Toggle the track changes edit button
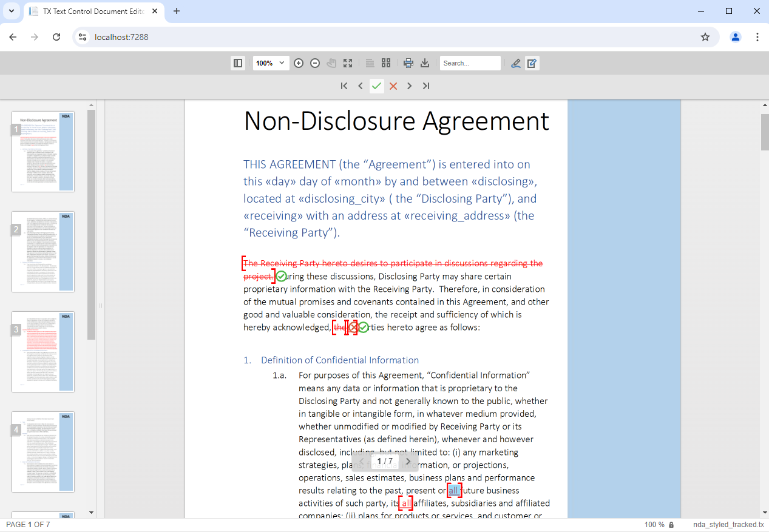 click(x=532, y=63)
